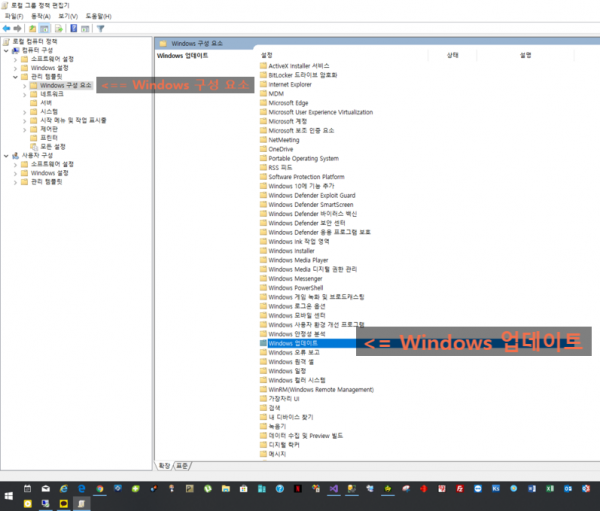Select the Windows Installer folder
Image resolution: width=600 pixels, height=511 pixels.
coord(291,251)
